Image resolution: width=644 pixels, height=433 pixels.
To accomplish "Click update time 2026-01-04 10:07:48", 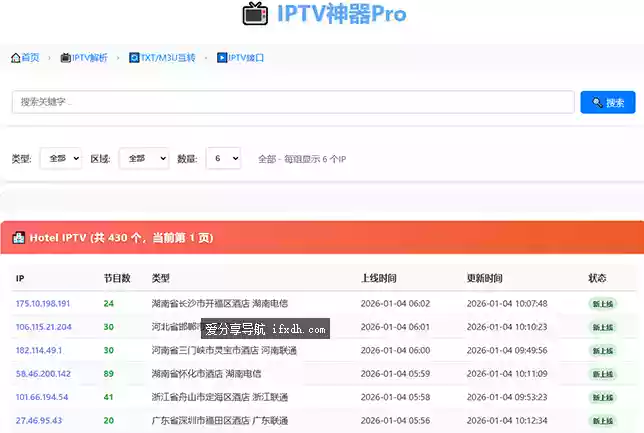I will coord(507,304).
